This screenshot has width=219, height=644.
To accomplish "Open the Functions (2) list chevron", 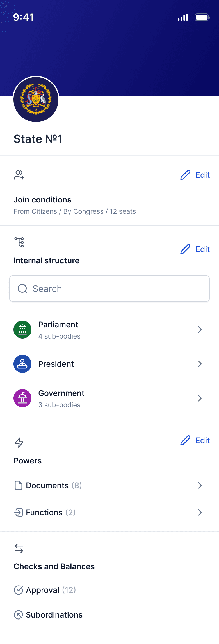I will (200, 512).
